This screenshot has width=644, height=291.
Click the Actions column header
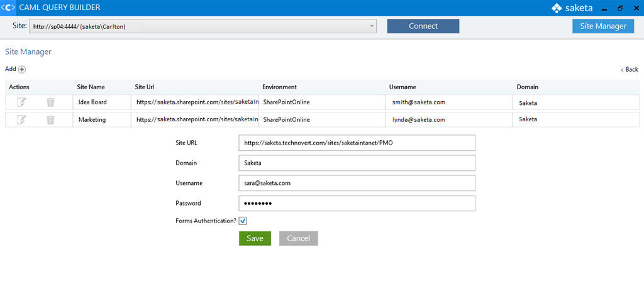click(x=19, y=87)
